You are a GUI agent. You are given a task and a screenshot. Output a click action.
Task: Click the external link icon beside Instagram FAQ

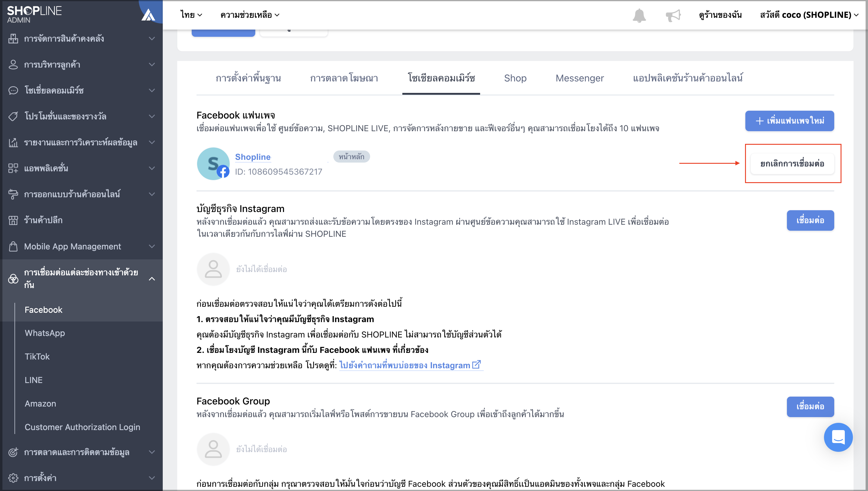(476, 365)
